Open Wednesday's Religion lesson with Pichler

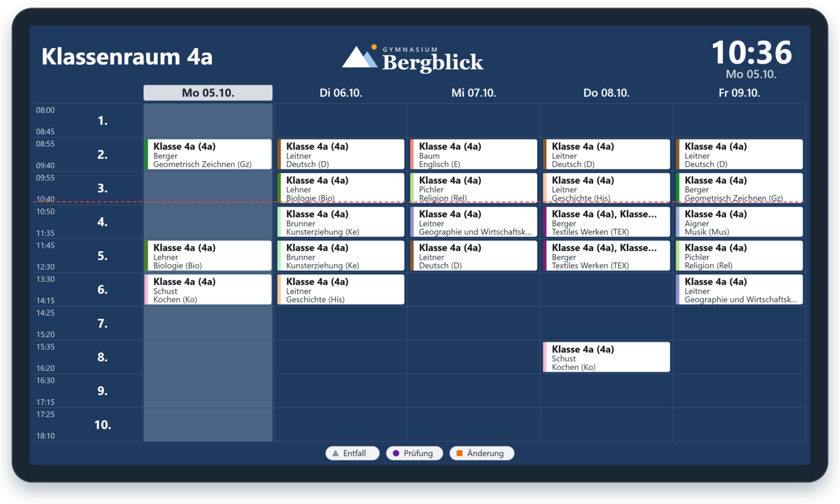pyautogui.click(x=474, y=188)
